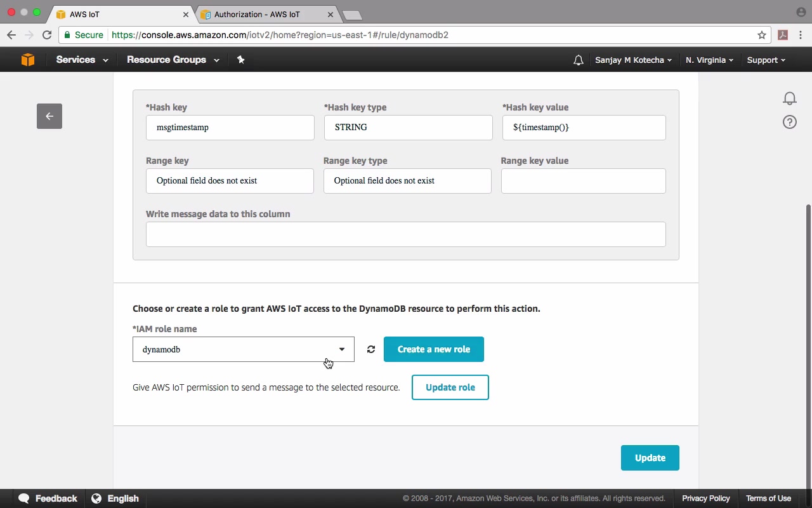Open the Chrome profile icon
The height and width of the screenshot is (508, 812).
(801, 12)
